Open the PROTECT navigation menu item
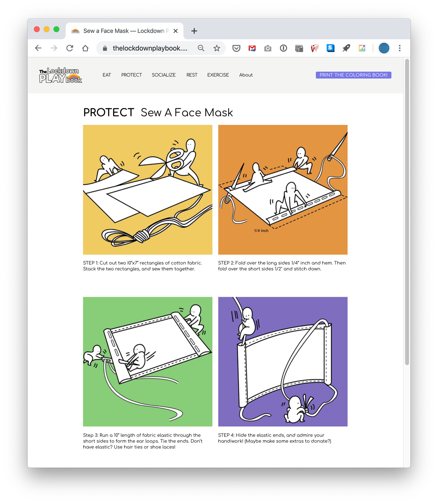 coord(131,75)
